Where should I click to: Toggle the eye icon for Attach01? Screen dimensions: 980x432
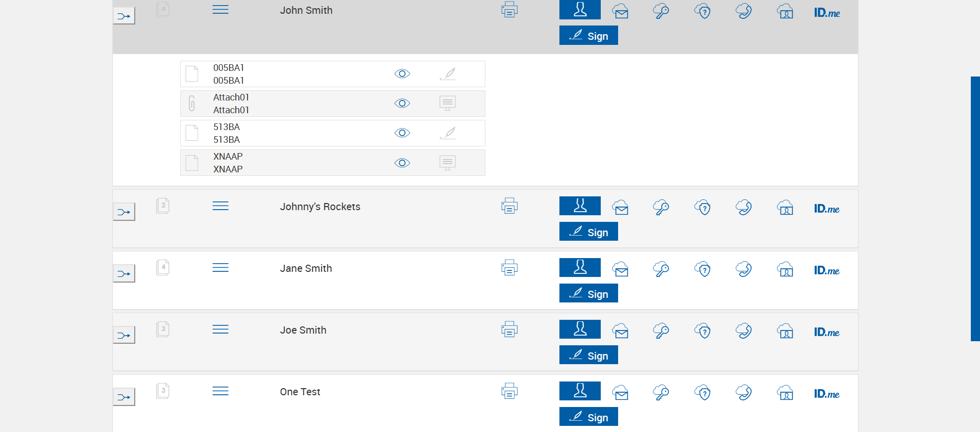(402, 104)
